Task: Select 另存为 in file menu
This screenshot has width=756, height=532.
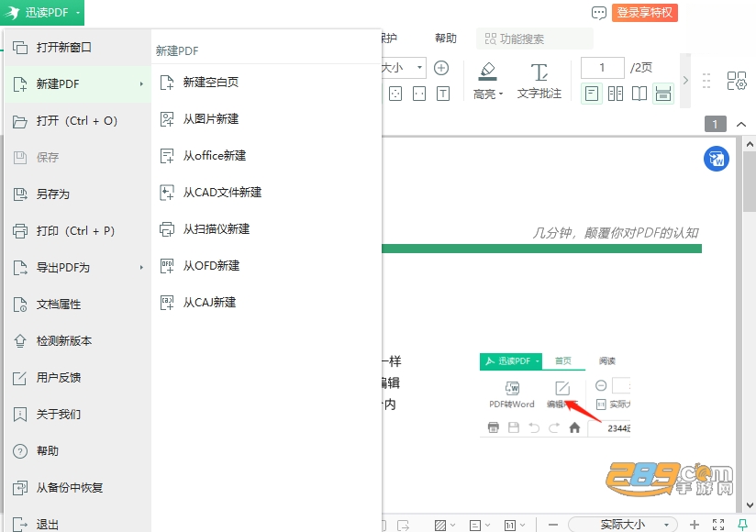Action: click(x=77, y=194)
